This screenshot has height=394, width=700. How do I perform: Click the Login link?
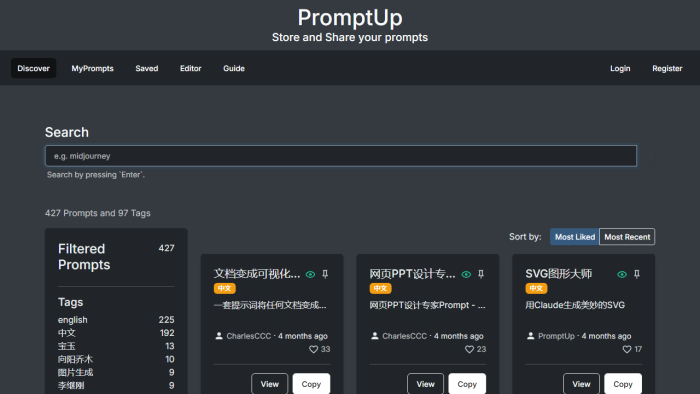tap(620, 68)
